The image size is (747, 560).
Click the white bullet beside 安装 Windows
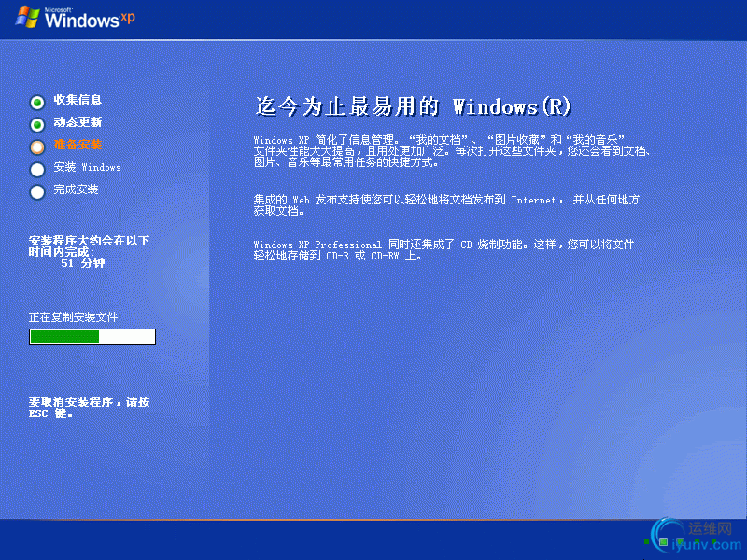click(37, 169)
